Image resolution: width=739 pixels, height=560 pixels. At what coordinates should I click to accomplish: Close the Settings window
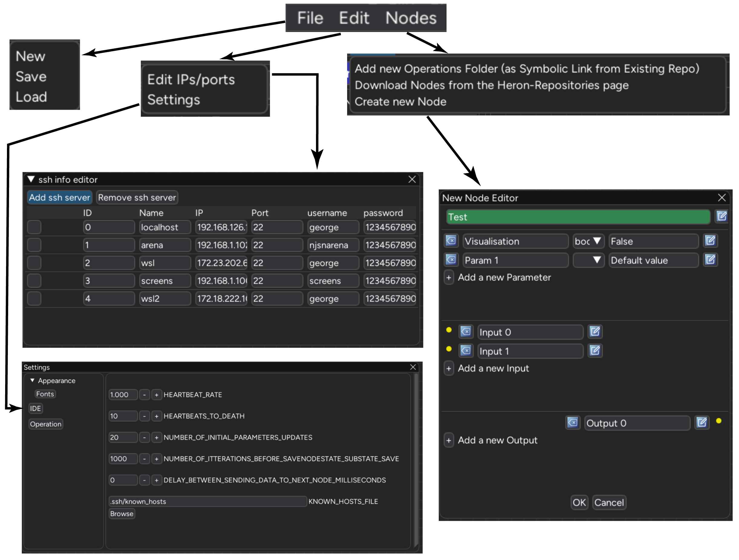pos(413,368)
